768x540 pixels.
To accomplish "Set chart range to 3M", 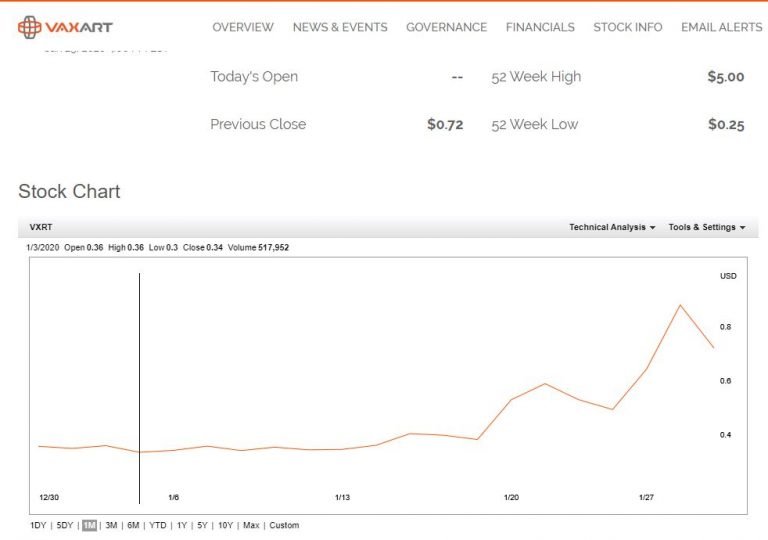I will coord(111,525).
